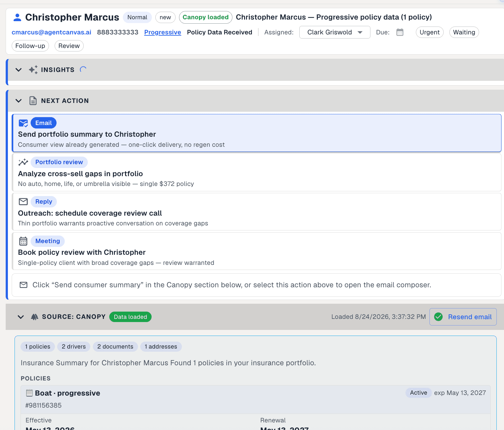Click the Policy Data Received status text
Image resolution: width=504 pixels, height=430 pixels.
point(219,32)
